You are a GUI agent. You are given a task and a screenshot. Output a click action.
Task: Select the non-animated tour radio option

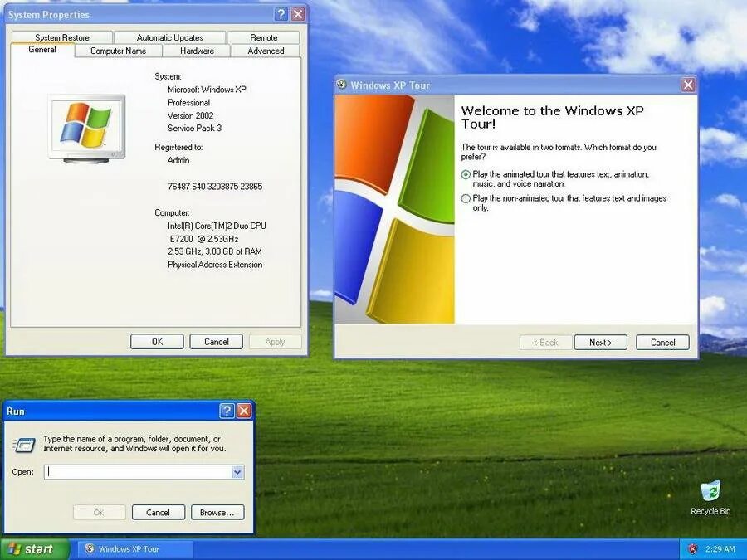466,198
